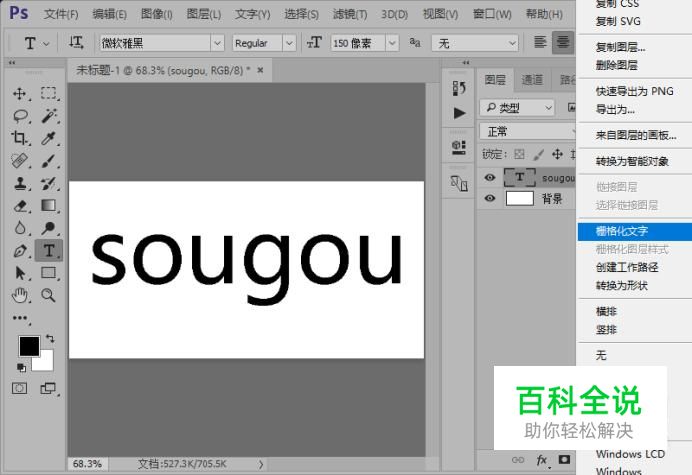This screenshot has height=475, width=692.
Task: Open the 滤镜(T) menu
Action: 350,14
